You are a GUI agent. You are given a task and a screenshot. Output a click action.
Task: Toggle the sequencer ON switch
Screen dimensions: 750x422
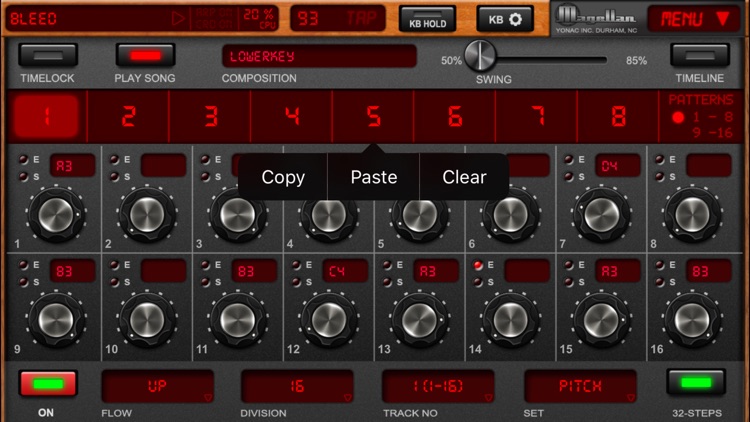pos(48,383)
